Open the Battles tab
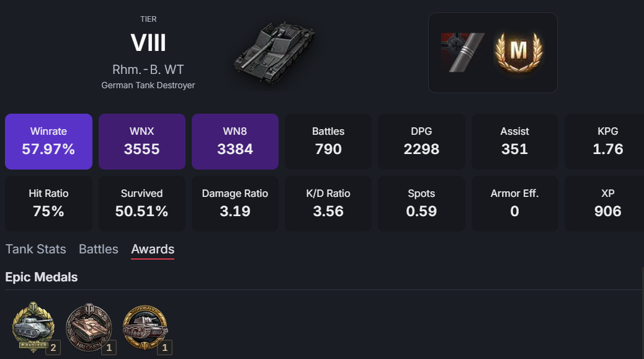Viewport: 644px width, 359px height. (99, 249)
